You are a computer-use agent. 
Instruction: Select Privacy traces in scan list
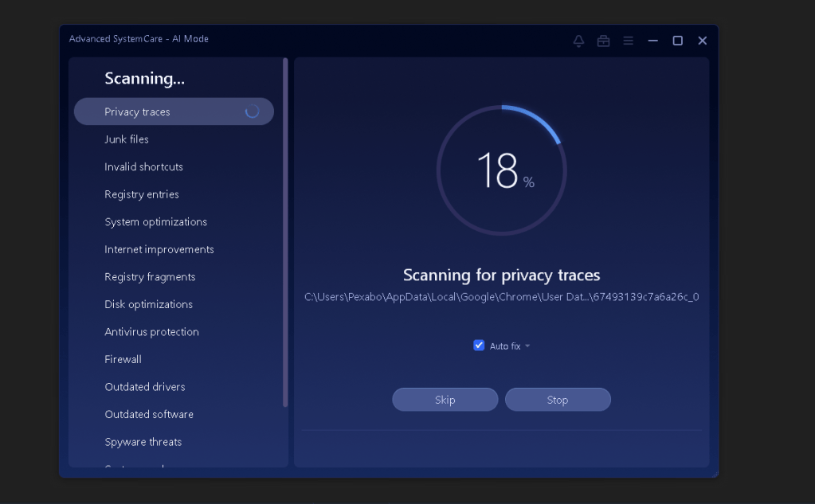click(x=174, y=111)
